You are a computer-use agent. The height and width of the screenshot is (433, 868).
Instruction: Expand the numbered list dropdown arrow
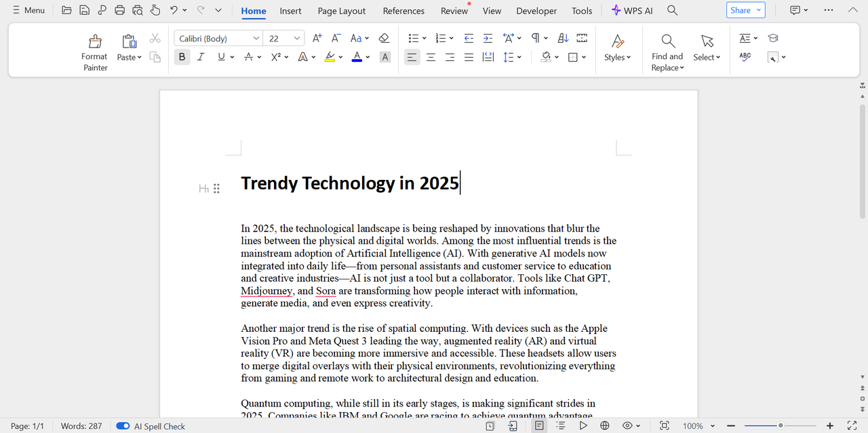pyautogui.click(x=451, y=39)
